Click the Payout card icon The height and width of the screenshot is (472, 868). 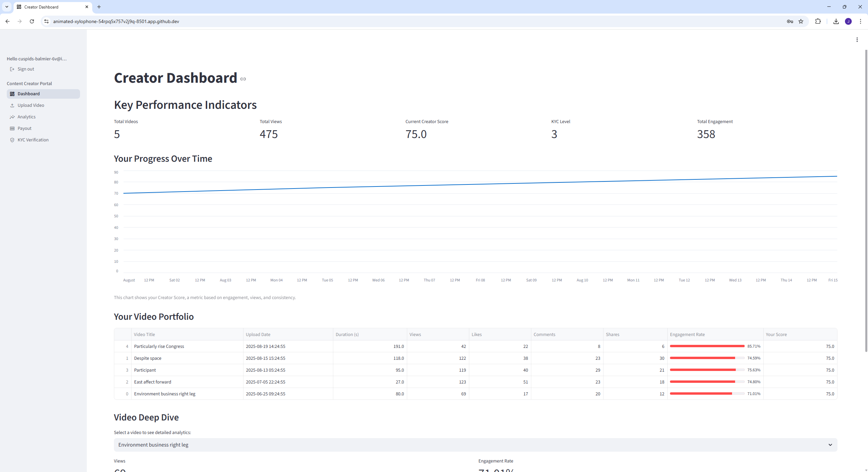point(12,129)
